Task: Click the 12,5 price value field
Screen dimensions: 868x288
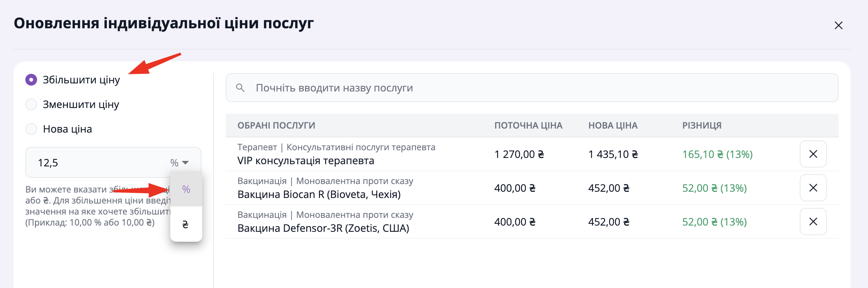Action: coord(95,162)
